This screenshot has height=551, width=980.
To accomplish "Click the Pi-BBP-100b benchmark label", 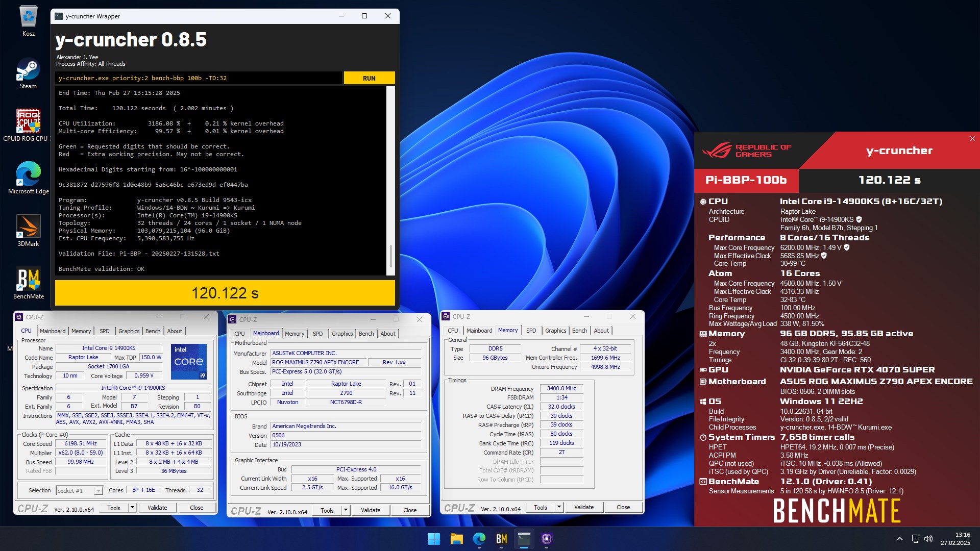I will pos(746,180).
